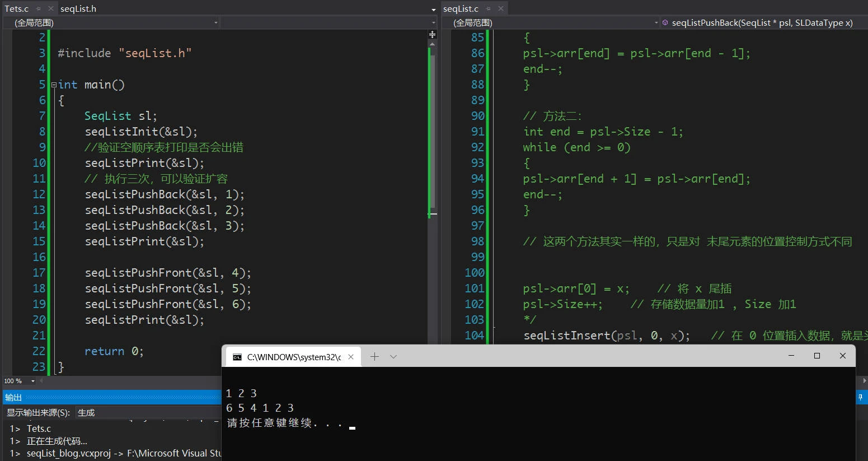This screenshot has height=461, width=868.
Task: Click the function cube icon beside seqListPushBack
Action: point(665,23)
